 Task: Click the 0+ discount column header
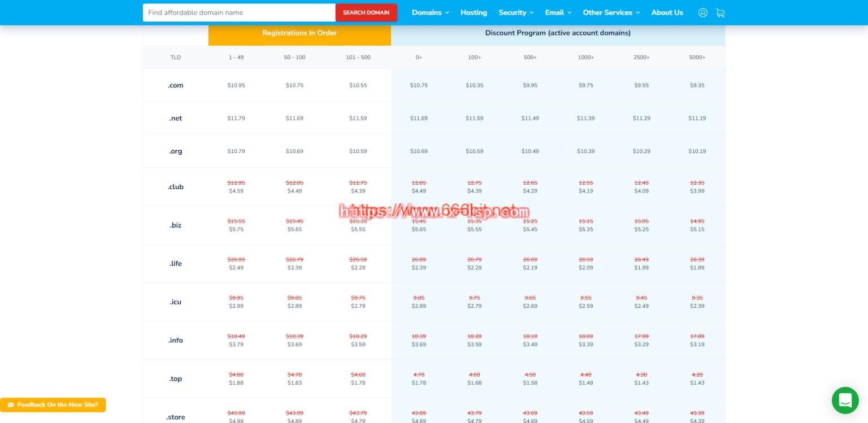tap(419, 57)
